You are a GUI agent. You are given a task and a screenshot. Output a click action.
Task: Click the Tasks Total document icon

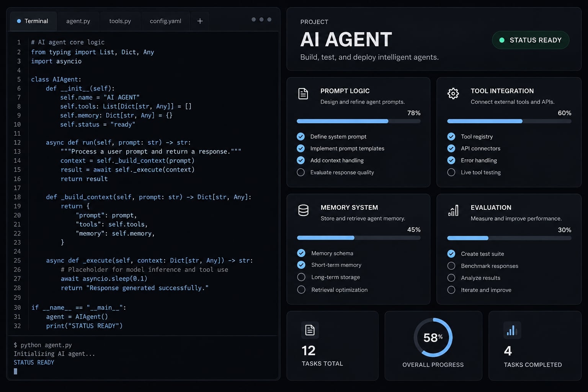[x=310, y=330]
